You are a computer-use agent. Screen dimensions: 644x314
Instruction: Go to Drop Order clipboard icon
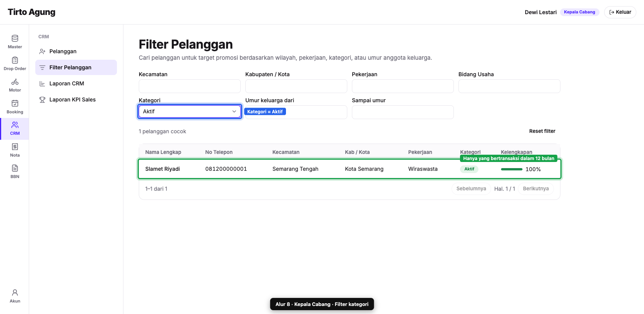pos(15,60)
